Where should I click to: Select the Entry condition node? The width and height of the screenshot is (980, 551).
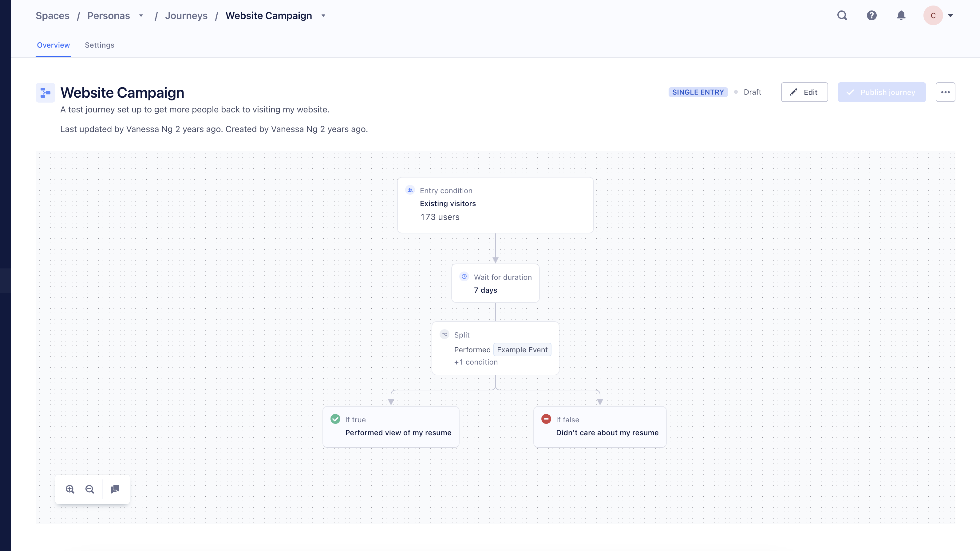click(495, 205)
